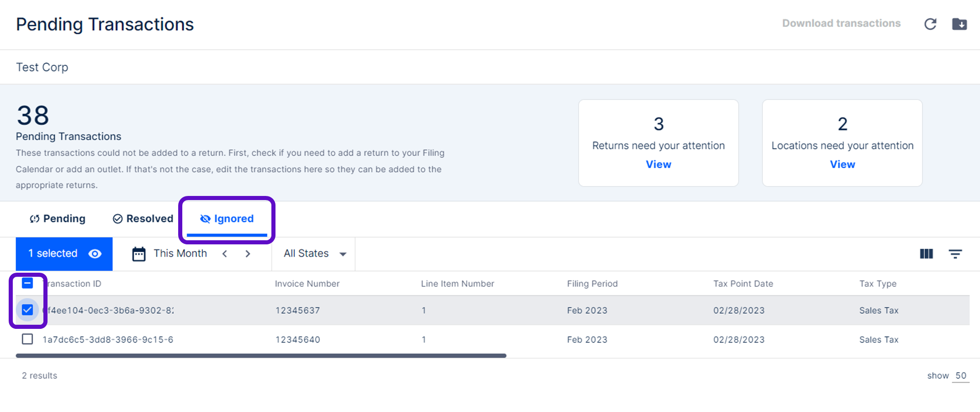Advance to next month with right chevron

(x=248, y=254)
